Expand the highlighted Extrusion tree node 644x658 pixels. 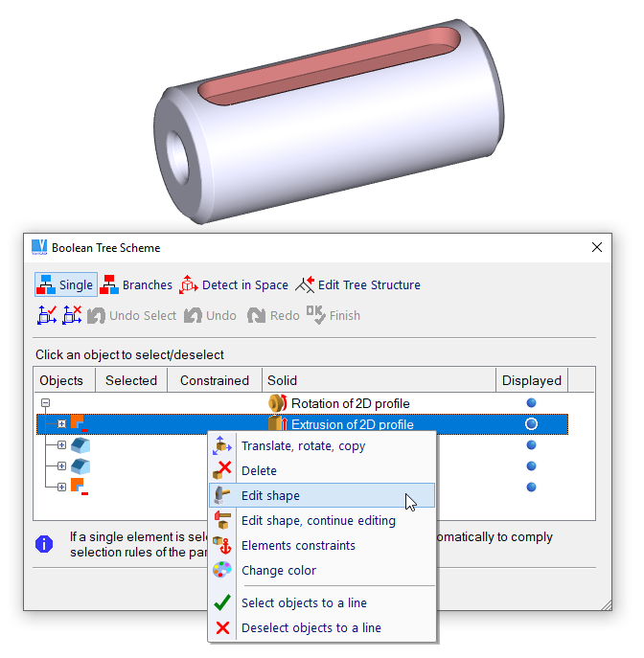(x=61, y=424)
